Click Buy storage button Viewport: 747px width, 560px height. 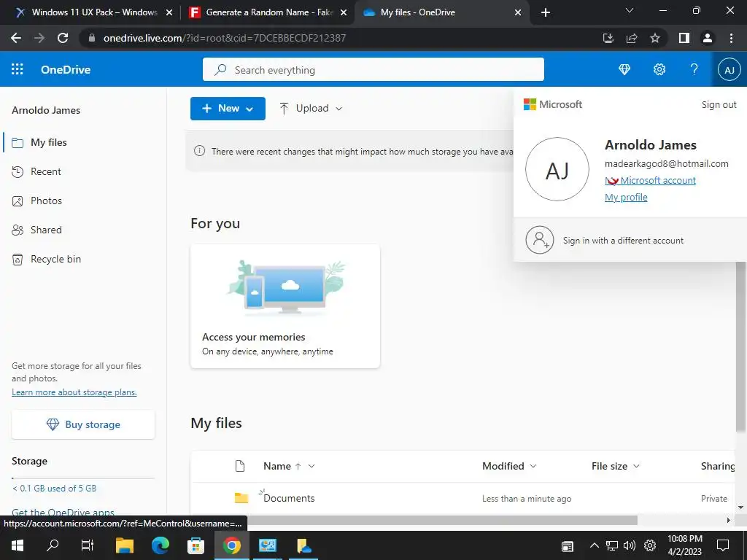[x=83, y=424]
